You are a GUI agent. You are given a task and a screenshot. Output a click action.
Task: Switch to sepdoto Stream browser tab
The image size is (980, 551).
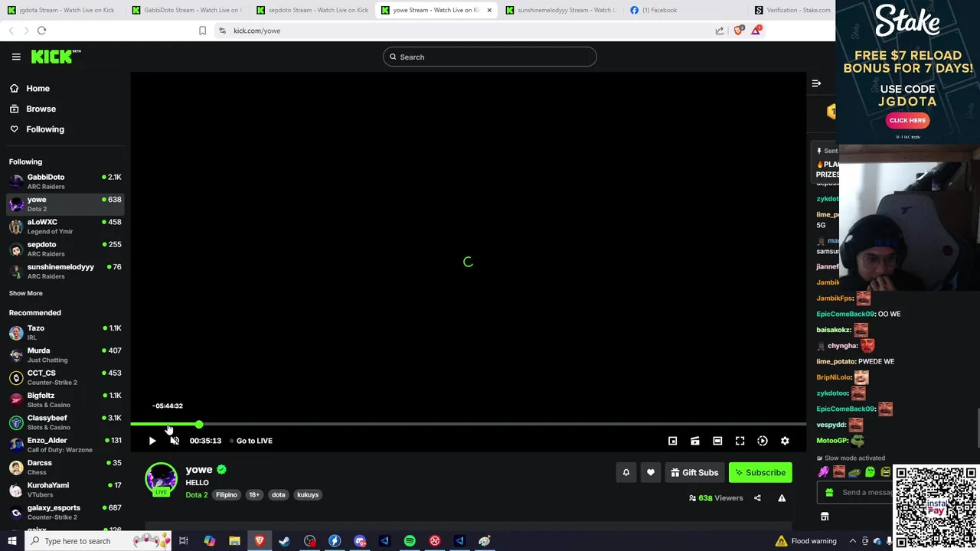pos(311,10)
